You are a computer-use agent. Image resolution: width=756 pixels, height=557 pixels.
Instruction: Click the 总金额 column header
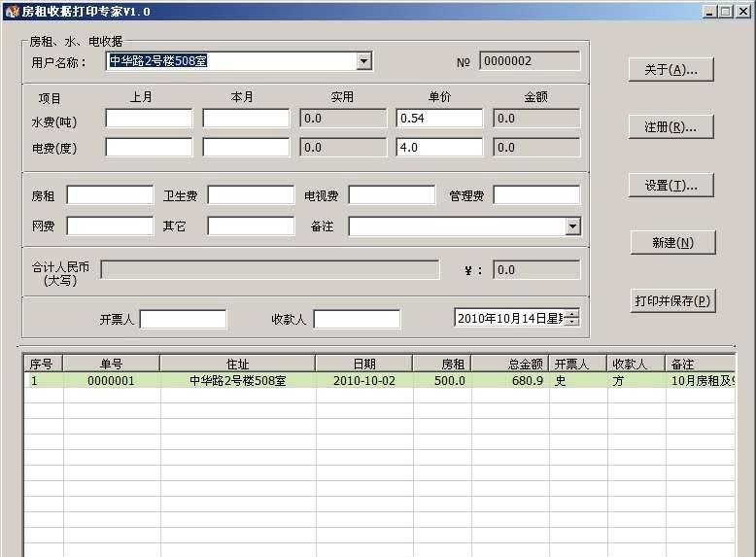click(x=509, y=364)
